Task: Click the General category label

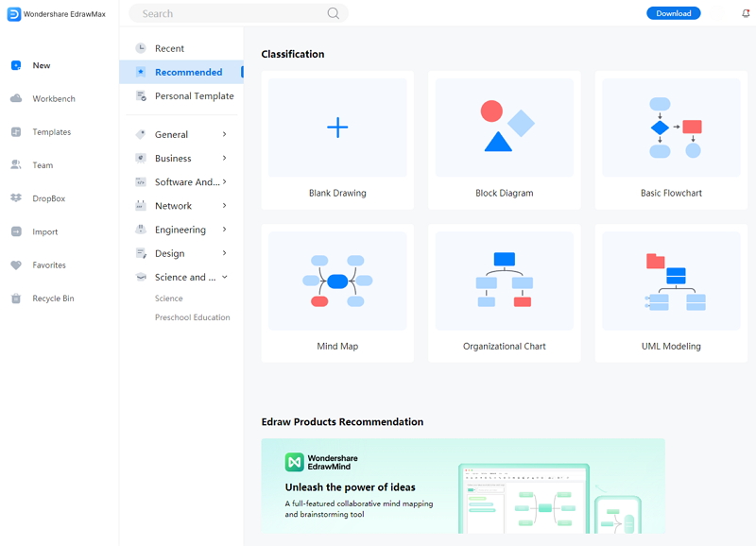Action: pyautogui.click(x=171, y=134)
